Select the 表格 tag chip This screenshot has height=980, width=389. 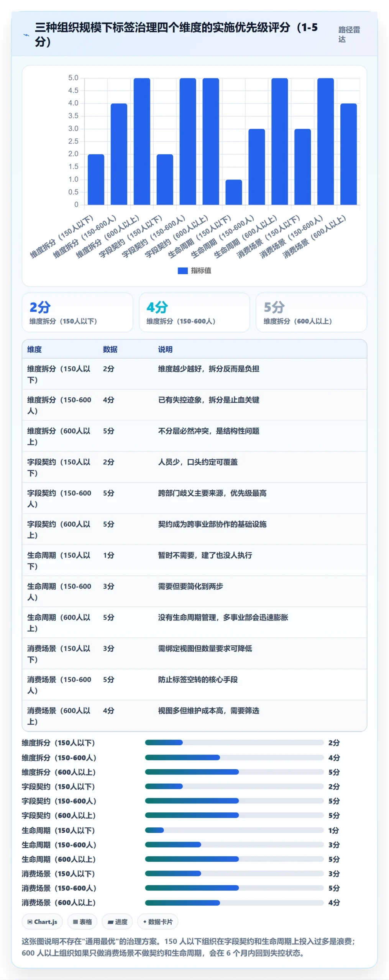(x=82, y=921)
